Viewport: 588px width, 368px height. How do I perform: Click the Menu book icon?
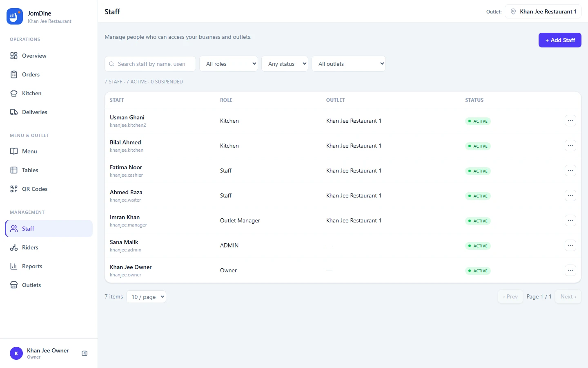(14, 151)
